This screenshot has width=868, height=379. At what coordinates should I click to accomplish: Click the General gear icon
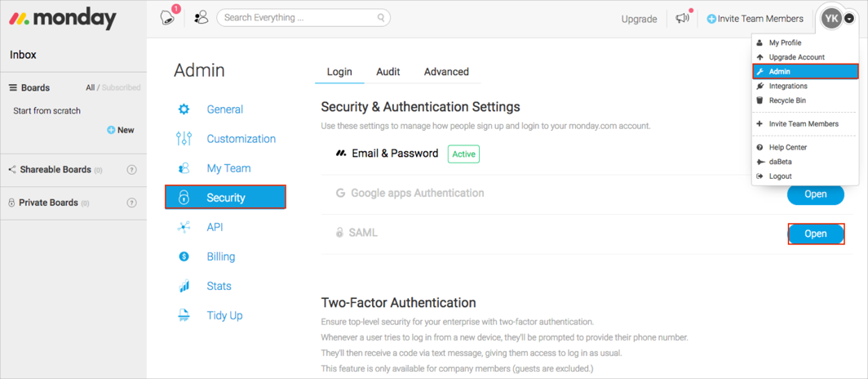pos(184,109)
